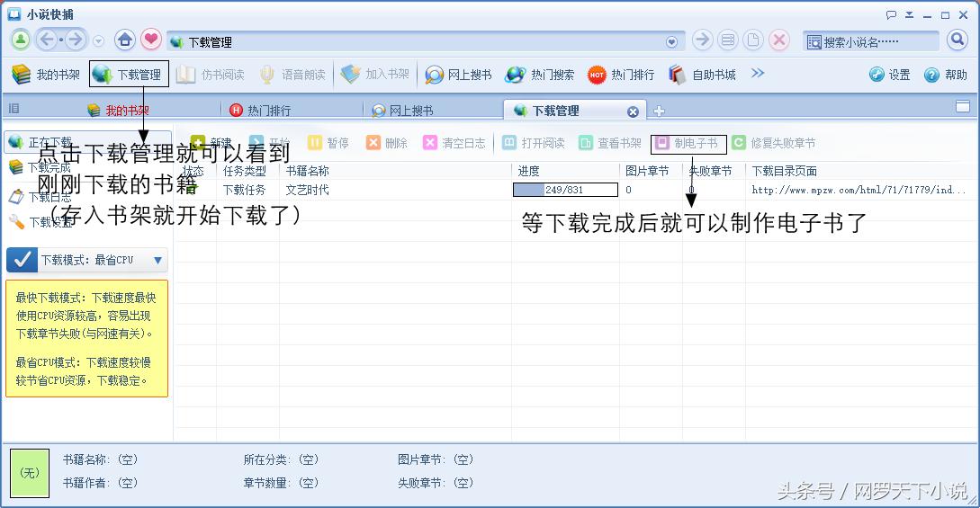This screenshot has height=508, width=980.
Task: Expand the address bar dropdown
Action: pyautogui.click(x=671, y=42)
